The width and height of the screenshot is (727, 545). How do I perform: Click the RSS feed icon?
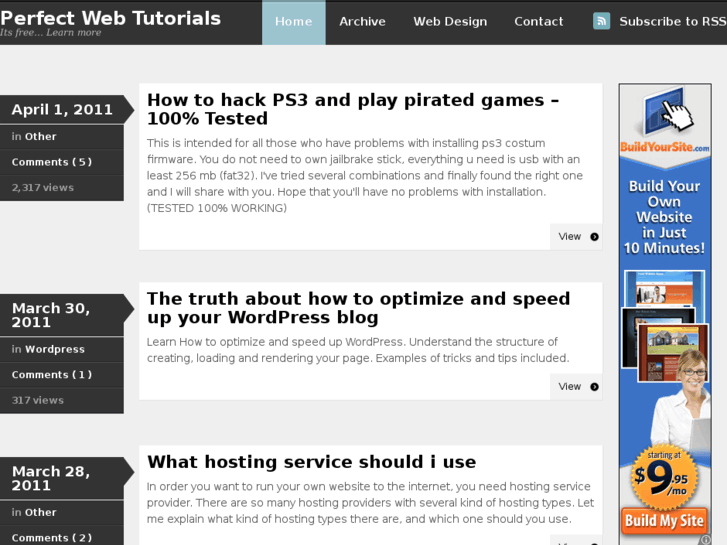[x=601, y=21]
